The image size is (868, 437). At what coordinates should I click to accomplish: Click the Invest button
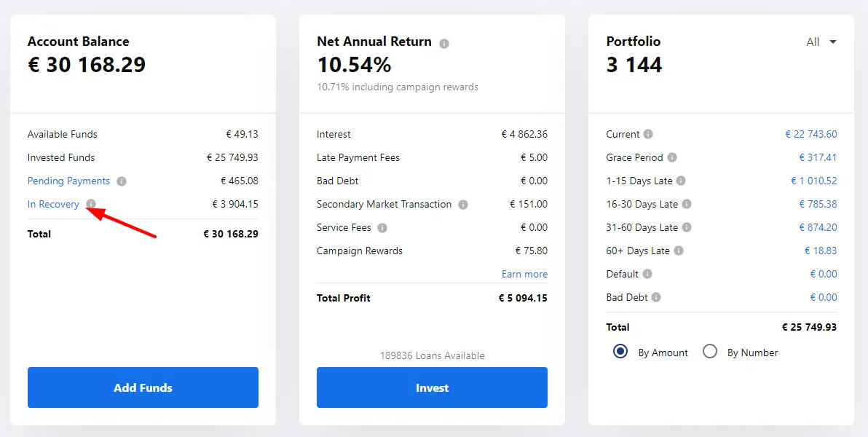pyautogui.click(x=432, y=387)
